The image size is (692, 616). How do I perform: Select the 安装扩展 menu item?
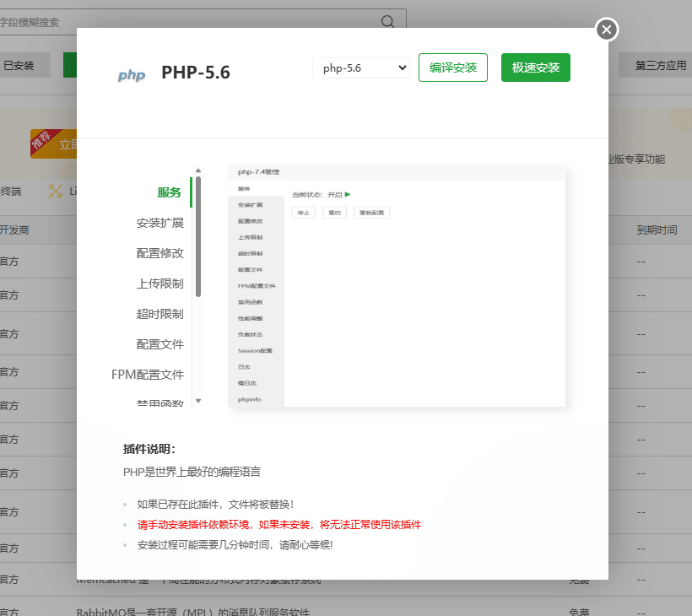(159, 223)
